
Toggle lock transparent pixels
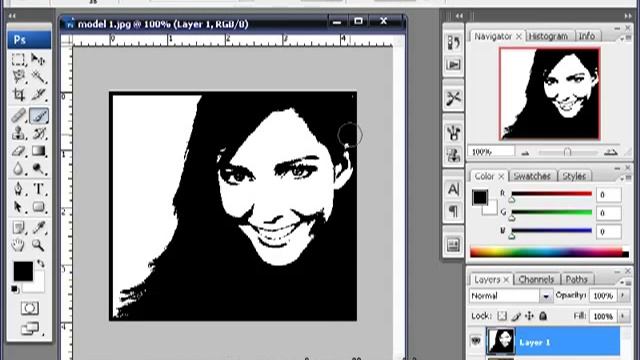coord(502,316)
